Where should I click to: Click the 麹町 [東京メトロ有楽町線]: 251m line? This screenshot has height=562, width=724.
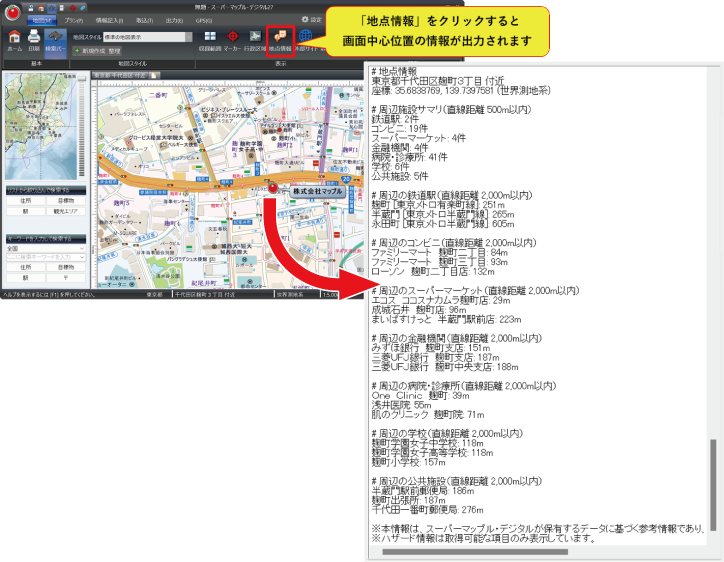tap(438, 205)
